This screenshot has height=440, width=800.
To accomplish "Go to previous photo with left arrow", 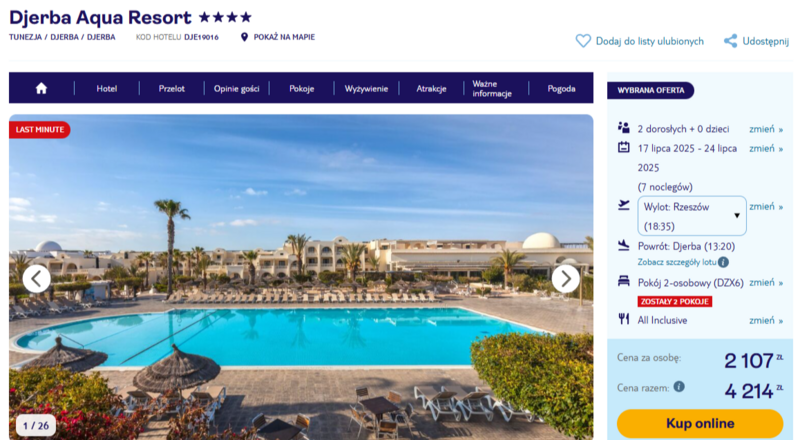I will coord(37,279).
